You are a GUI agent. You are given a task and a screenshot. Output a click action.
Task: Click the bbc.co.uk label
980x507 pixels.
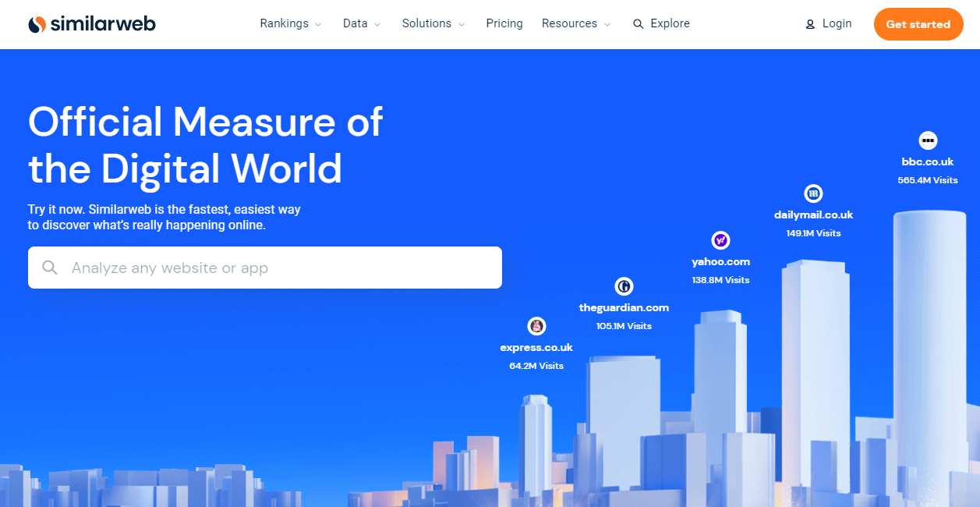pyautogui.click(x=928, y=162)
